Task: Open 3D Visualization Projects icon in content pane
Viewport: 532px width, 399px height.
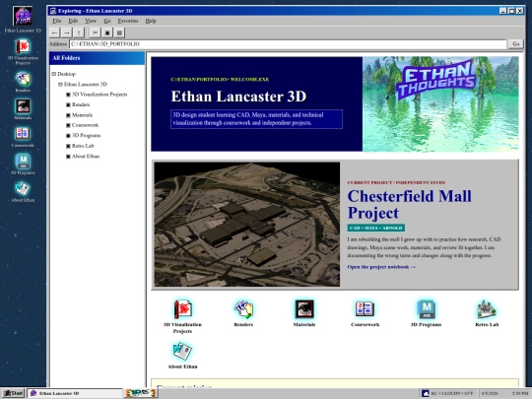Action: 182,316
